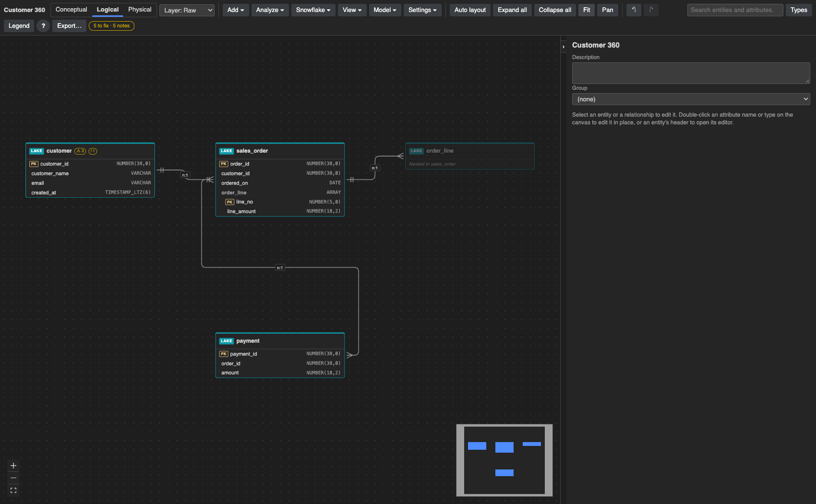
Task: Collapse the side panel with the arrow handle
Action: point(564,47)
